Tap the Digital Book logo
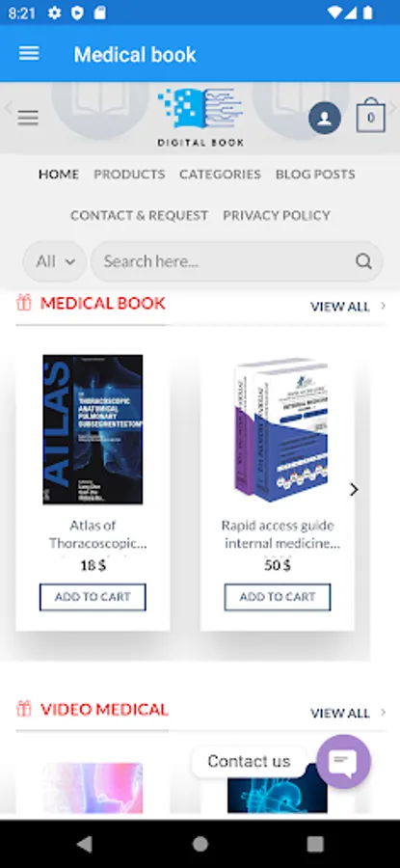 [x=200, y=118]
